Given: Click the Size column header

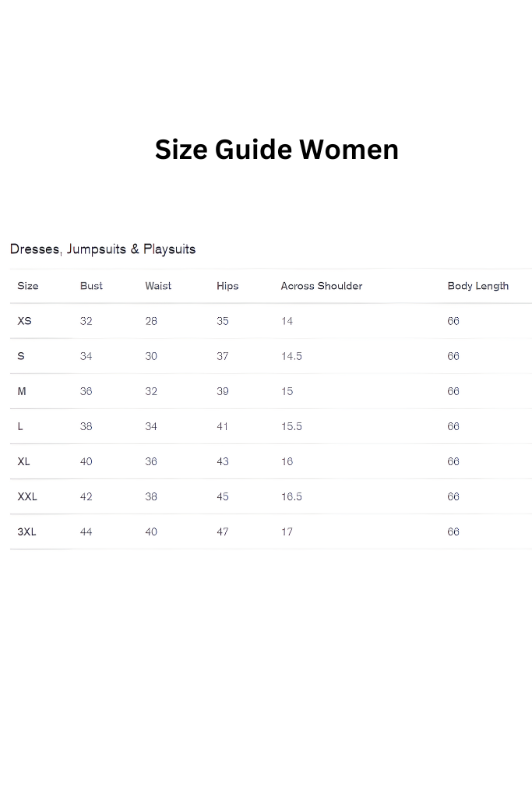Looking at the screenshot, I should (x=28, y=286).
